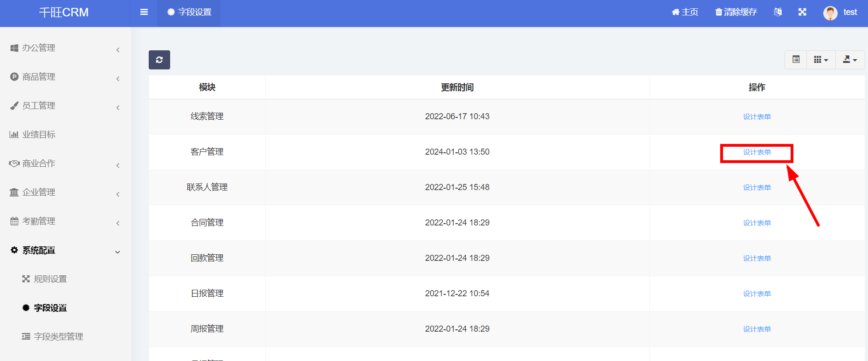Toggle the table card view icon
The height and width of the screenshot is (361, 868).
click(796, 60)
